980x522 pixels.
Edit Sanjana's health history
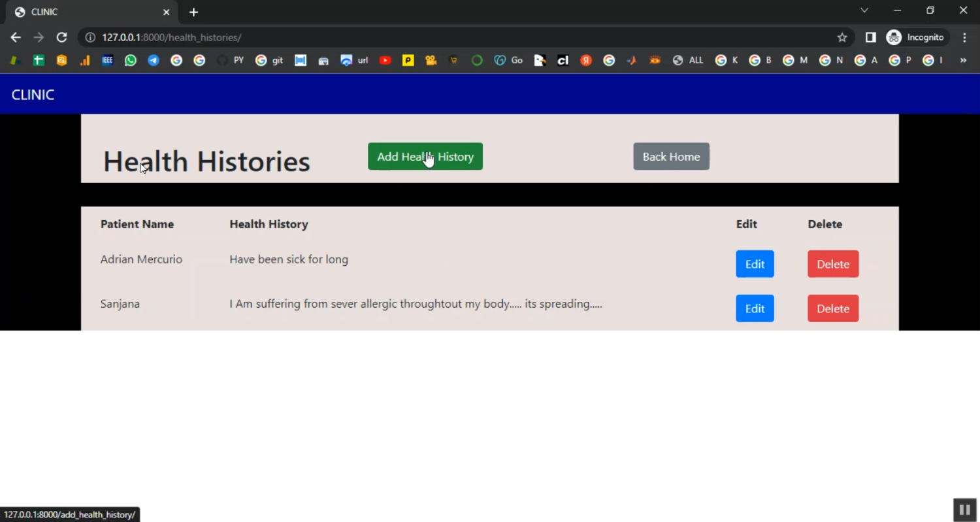point(755,308)
